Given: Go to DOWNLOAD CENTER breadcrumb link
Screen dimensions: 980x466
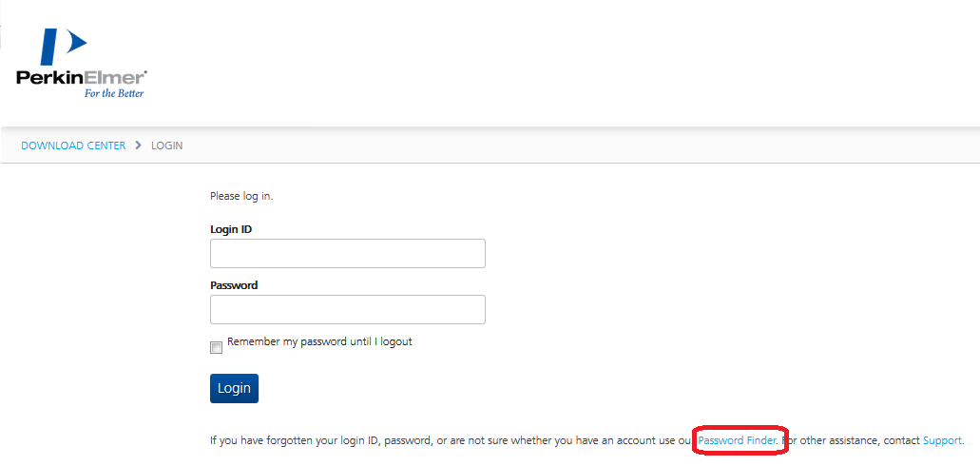Looking at the screenshot, I should [73, 146].
